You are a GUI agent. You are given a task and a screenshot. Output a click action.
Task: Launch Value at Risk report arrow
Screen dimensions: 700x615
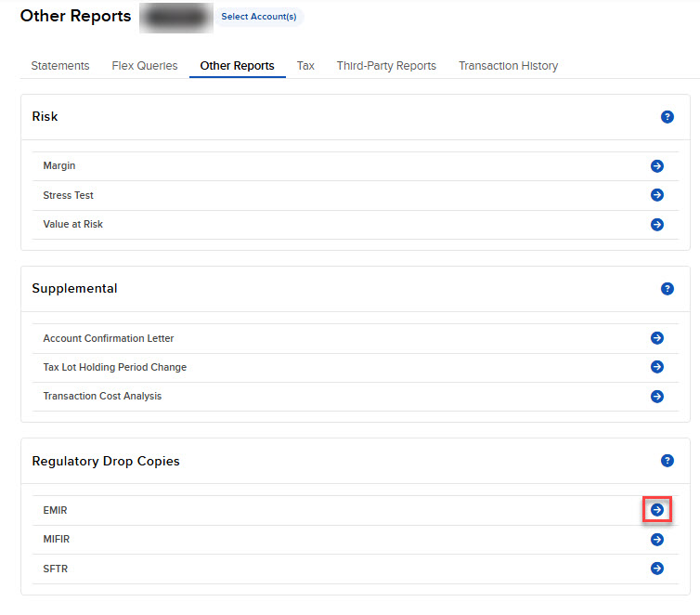(x=656, y=225)
